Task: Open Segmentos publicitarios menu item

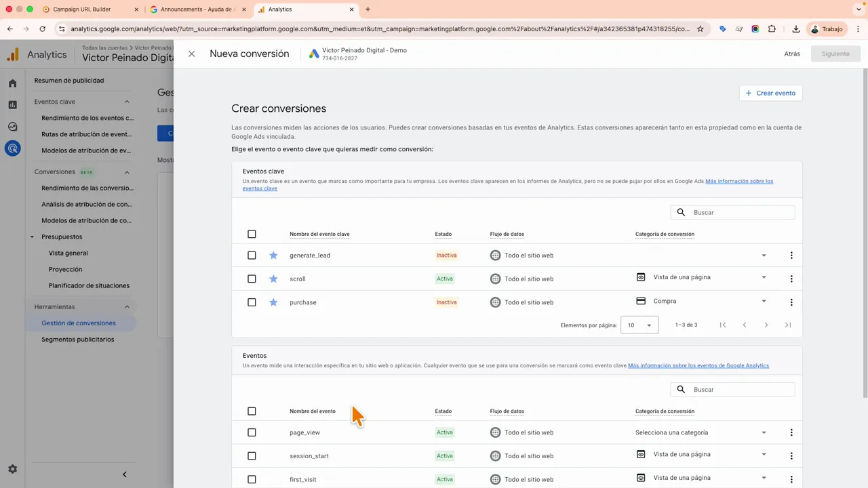Action: pos(78,340)
